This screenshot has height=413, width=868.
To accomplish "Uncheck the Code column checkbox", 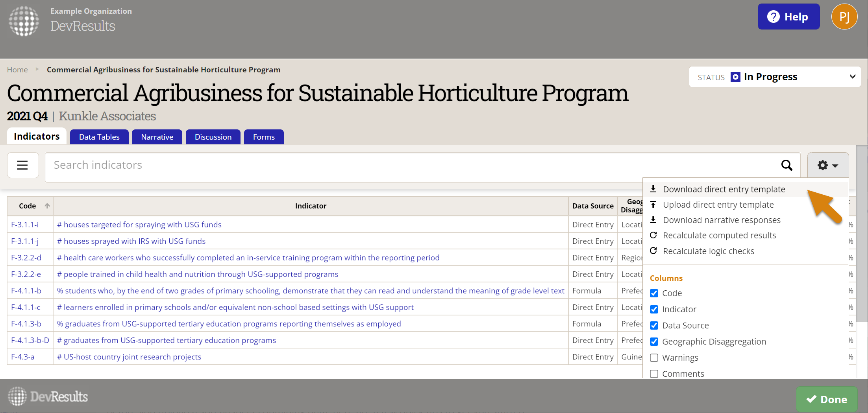I will tap(654, 293).
